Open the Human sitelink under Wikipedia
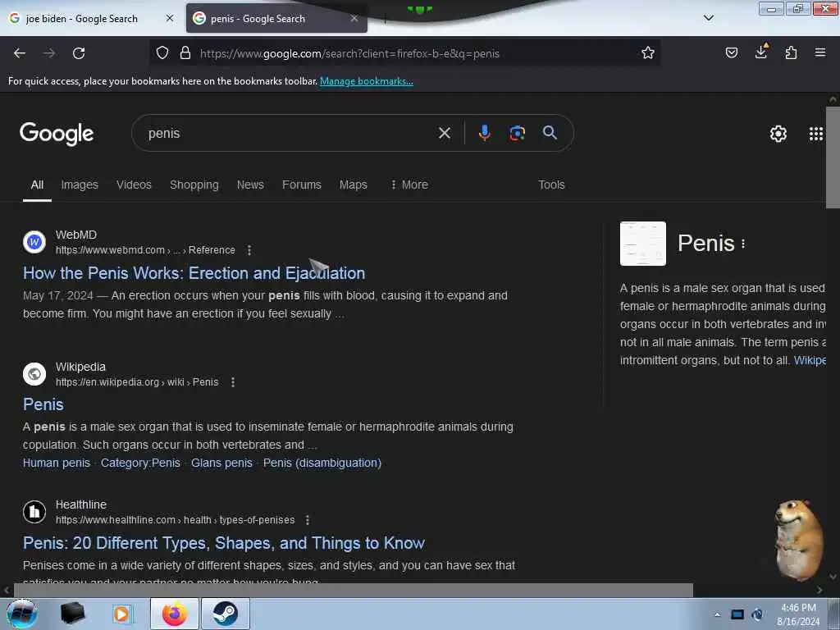The image size is (840, 630). [57, 463]
